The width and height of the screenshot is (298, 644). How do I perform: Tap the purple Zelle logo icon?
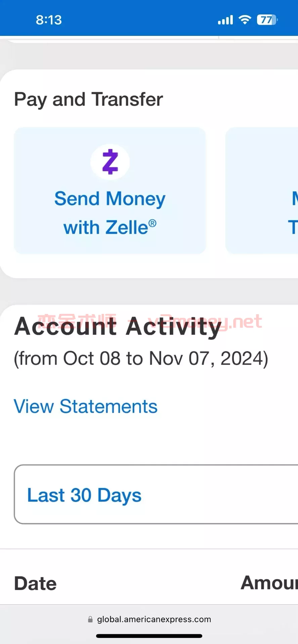tap(110, 162)
